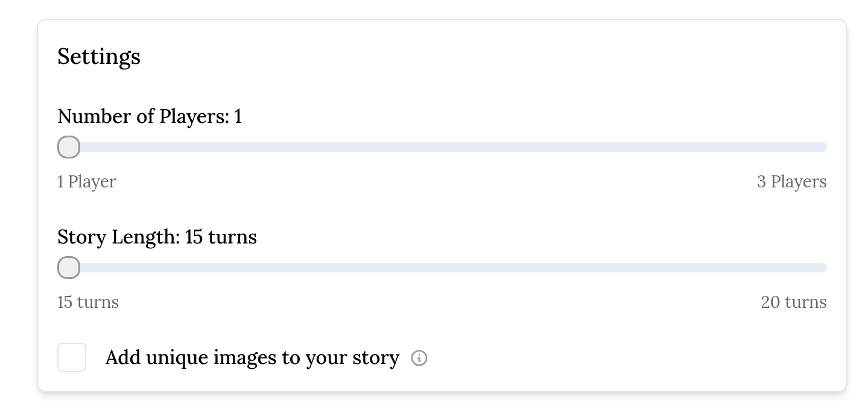Image resolution: width=868 pixels, height=411 pixels.
Task: Click the Story Length slider track
Action: point(442,268)
